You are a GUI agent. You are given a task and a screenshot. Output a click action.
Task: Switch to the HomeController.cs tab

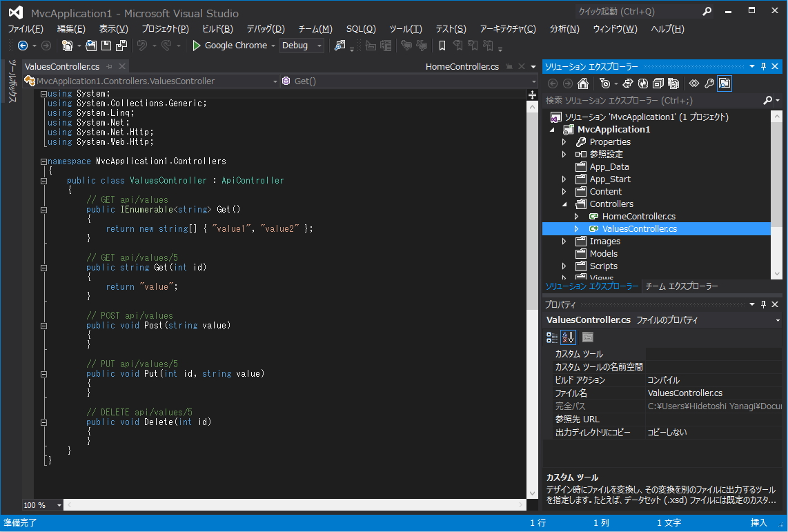tap(462, 67)
